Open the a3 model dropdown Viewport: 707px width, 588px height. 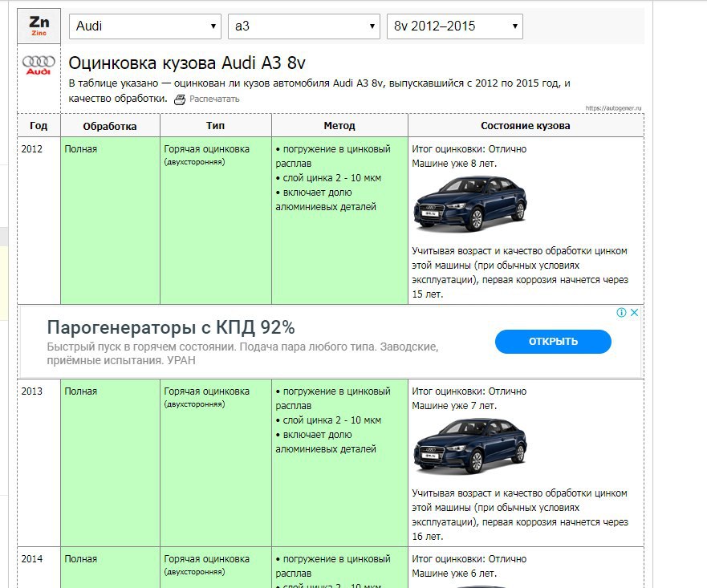[x=304, y=26]
